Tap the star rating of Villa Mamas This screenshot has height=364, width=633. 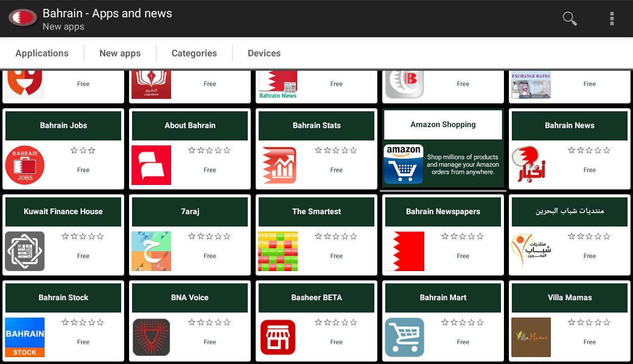[589, 322]
